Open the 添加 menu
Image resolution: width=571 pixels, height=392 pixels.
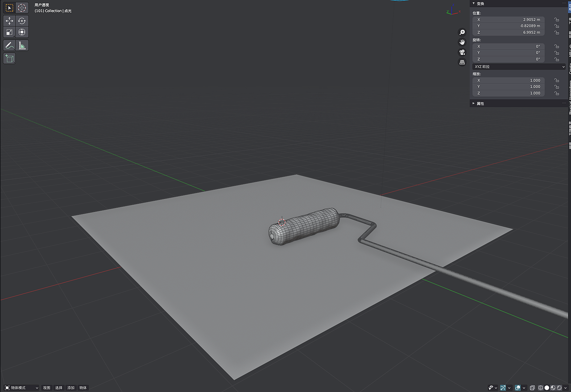point(71,388)
